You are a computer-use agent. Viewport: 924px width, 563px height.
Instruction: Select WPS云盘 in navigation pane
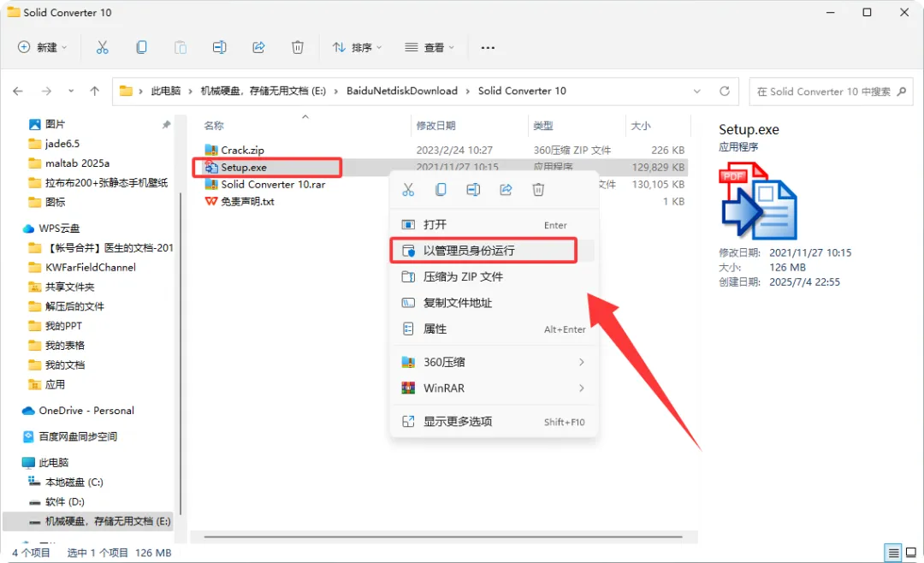pyautogui.click(x=59, y=228)
